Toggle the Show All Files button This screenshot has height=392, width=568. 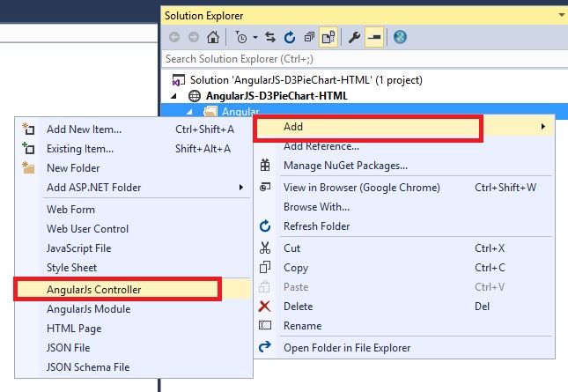pyautogui.click(x=328, y=37)
